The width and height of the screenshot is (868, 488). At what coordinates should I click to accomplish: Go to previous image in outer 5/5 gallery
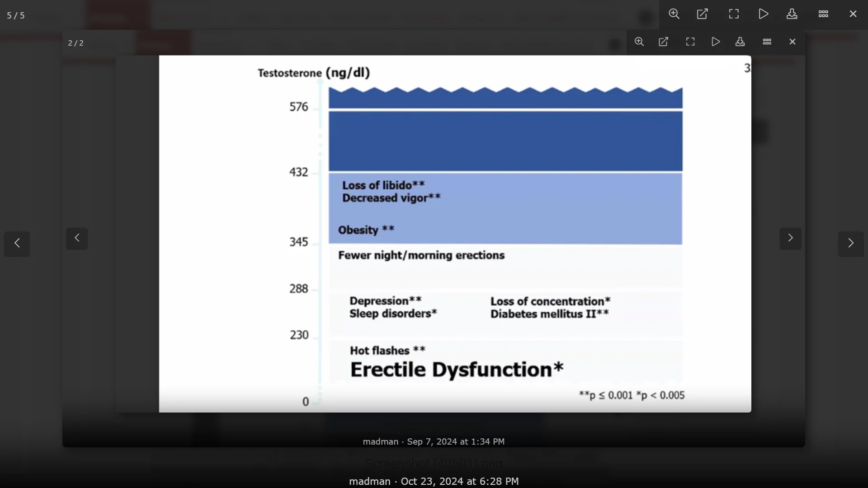[17, 244]
